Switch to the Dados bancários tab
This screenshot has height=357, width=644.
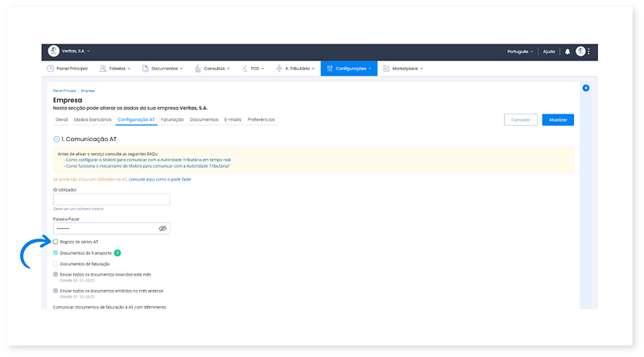(92, 119)
